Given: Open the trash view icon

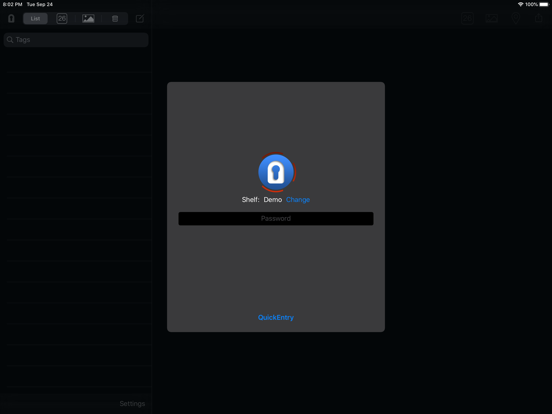Looking at the screenshot, I should [115, 19].
